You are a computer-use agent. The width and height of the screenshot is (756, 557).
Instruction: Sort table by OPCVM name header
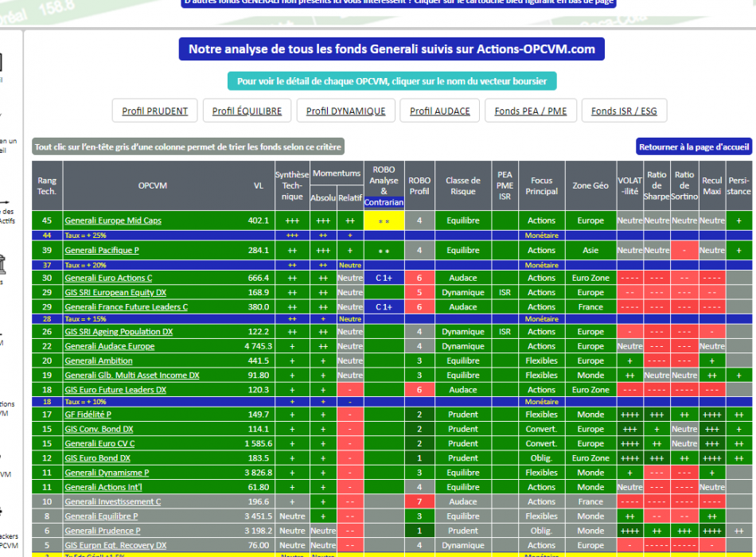click(152, 185)
